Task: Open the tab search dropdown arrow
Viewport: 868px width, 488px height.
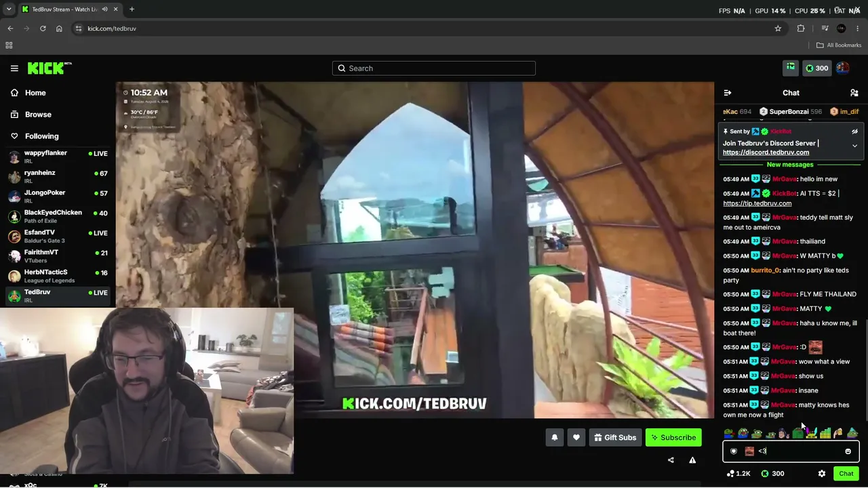Action: click(x=9, y=9)
